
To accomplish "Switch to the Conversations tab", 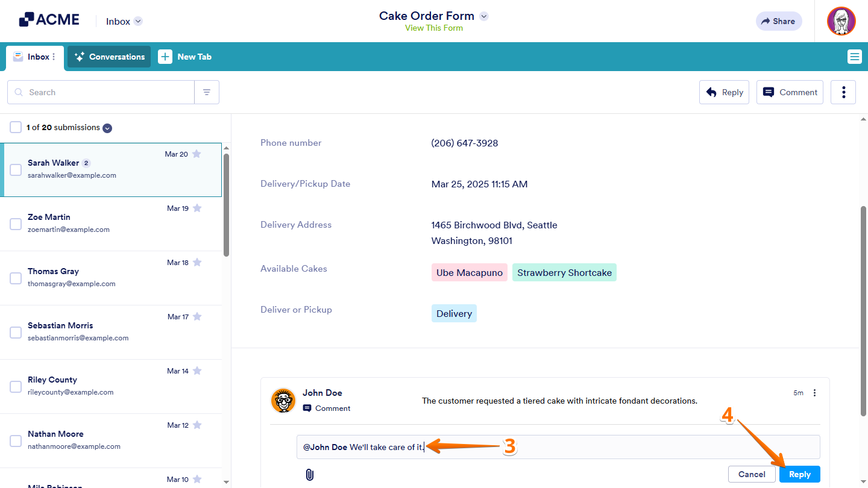I will click(x=108, y=57).
